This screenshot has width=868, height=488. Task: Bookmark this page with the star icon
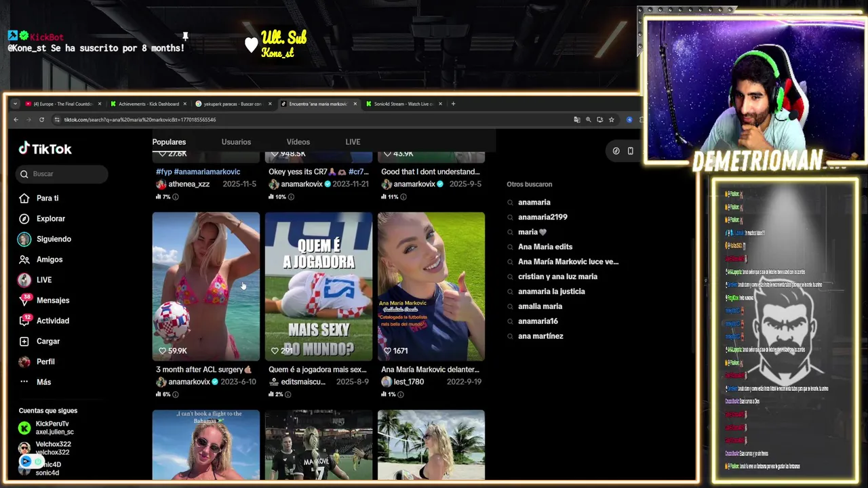click(611, 120)
